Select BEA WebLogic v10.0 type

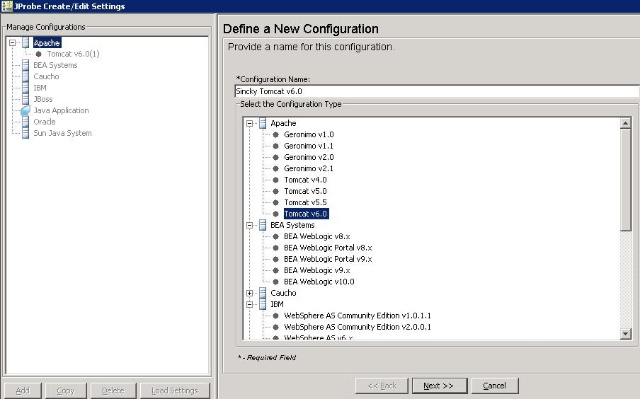point(319,282)
